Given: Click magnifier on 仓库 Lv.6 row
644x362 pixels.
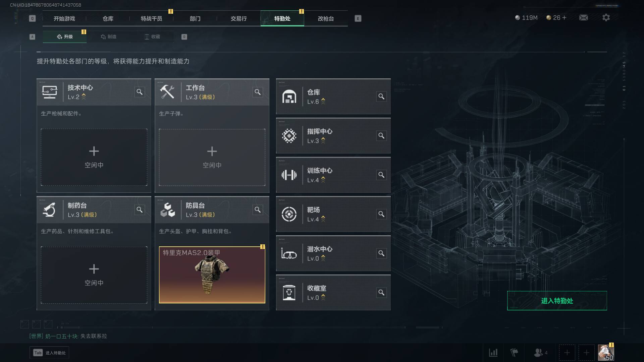Looking at the screenshot, I should click(381, 97).
